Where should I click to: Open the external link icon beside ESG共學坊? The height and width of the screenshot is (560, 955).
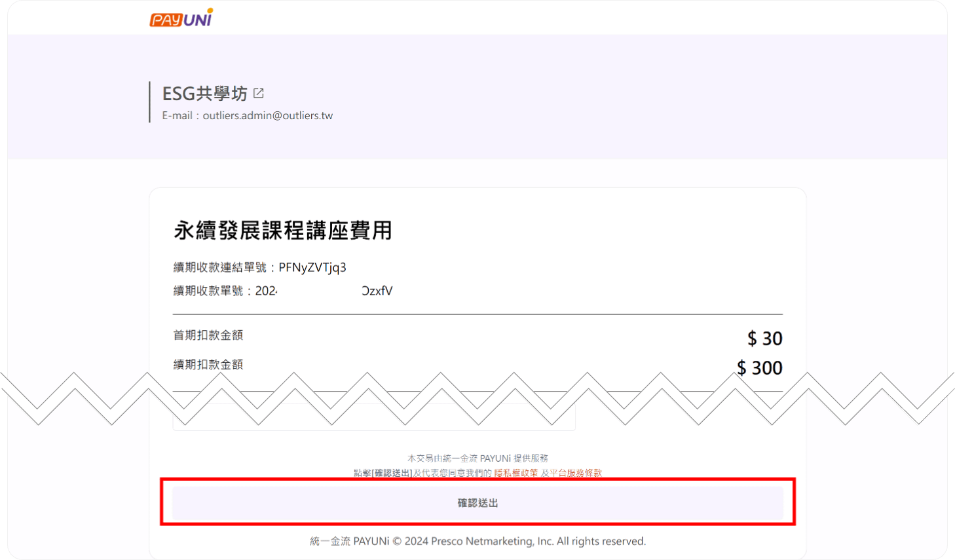click(259, 94)
